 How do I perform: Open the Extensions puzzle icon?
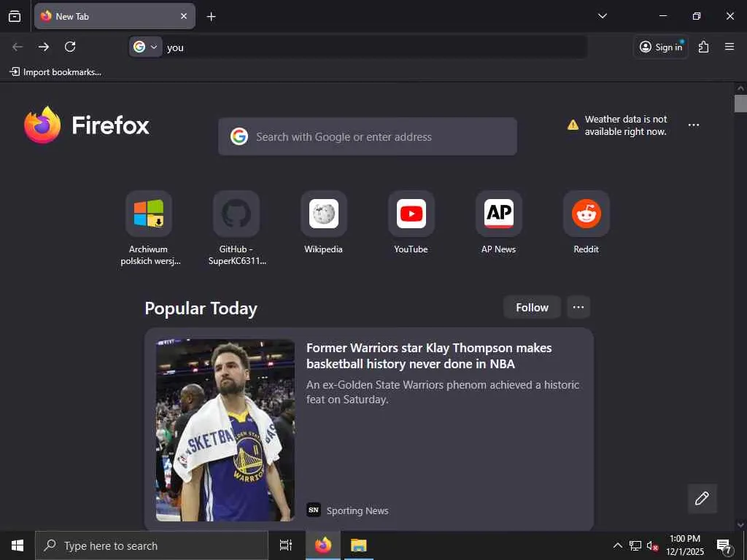click(x=704, y=47)
